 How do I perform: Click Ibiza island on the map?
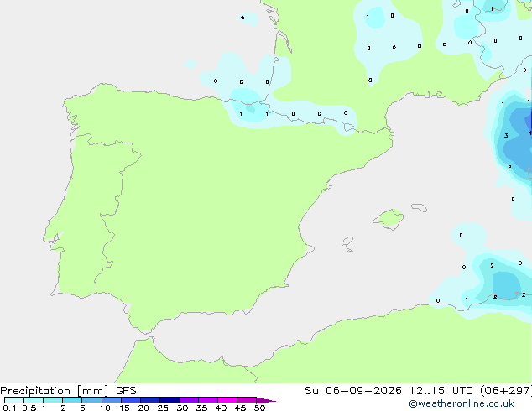point(347,242)
